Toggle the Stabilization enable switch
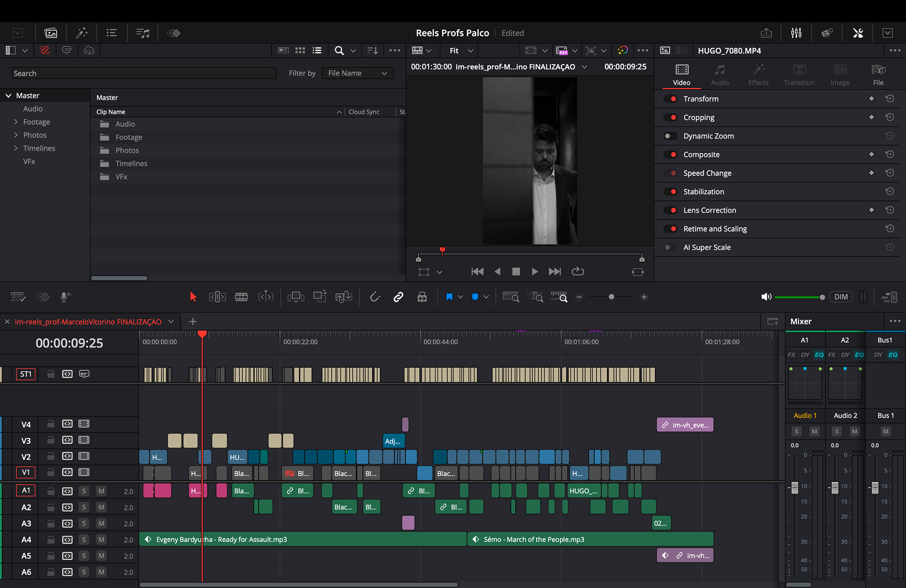 (671, 191)
